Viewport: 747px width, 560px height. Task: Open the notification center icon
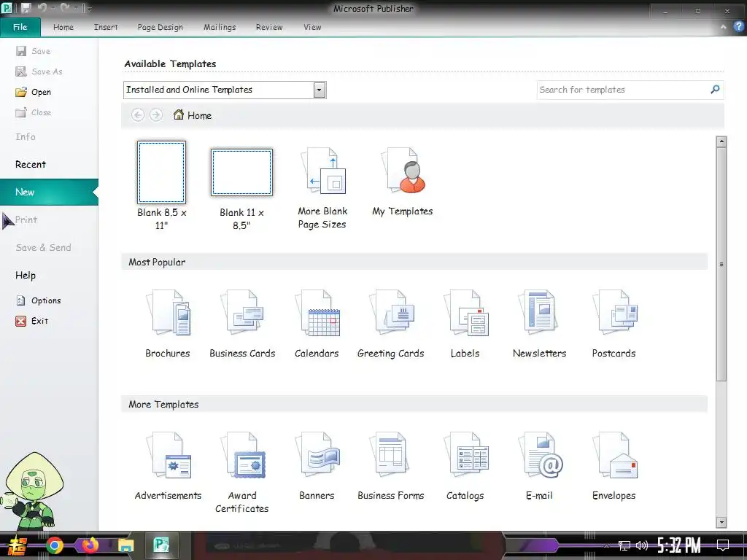pos(723,545)
